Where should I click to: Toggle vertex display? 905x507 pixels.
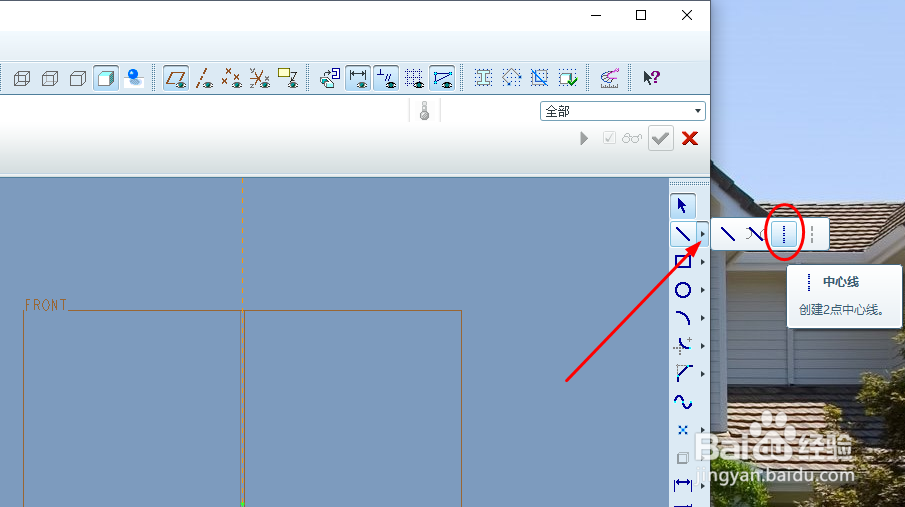[442, 78]
